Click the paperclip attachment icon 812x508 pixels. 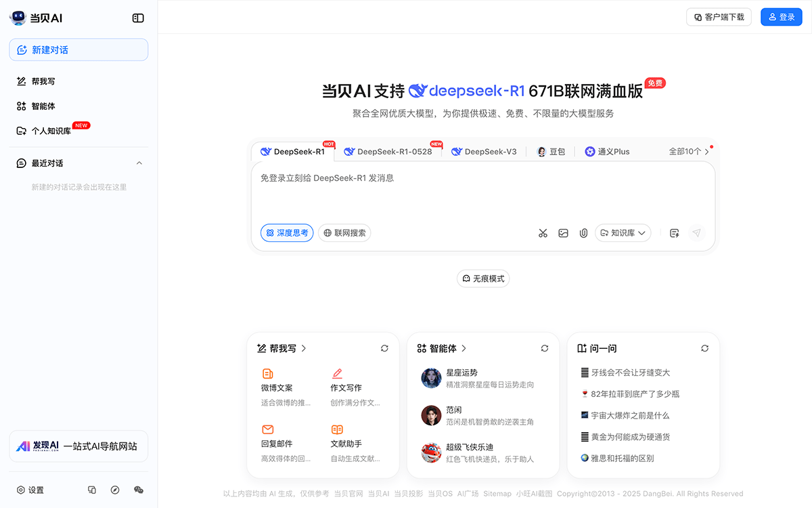click(583, 233)
